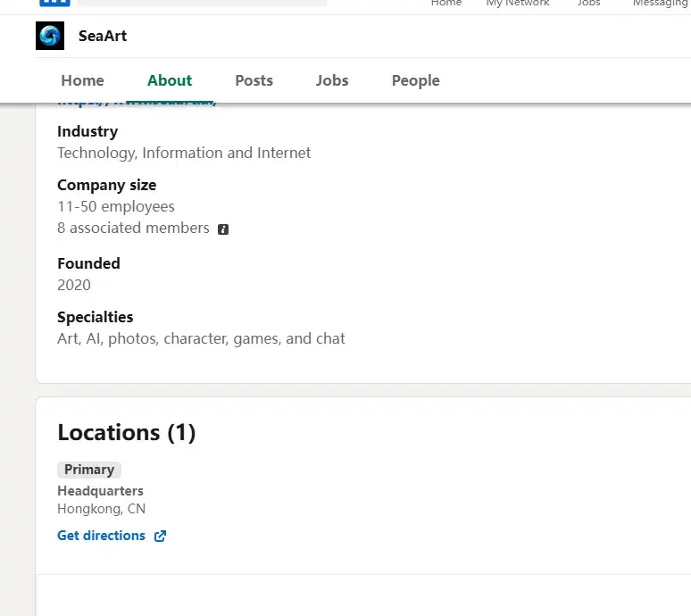Click the partially hidden website URL link
Viewport: 691px width, 616px height.
tap(137, 104)
